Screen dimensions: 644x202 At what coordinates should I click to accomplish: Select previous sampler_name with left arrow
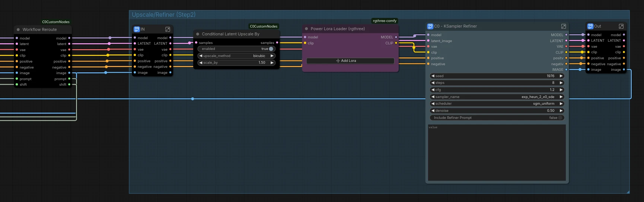pyautogui.click(x=433, y=97)
